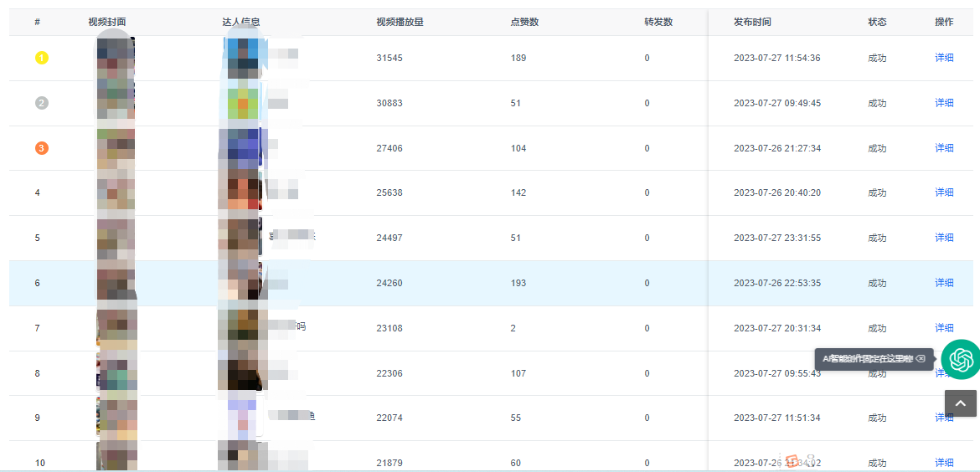
Task: Click the 发布时间 column header
Action: click(x=752, y=22)
